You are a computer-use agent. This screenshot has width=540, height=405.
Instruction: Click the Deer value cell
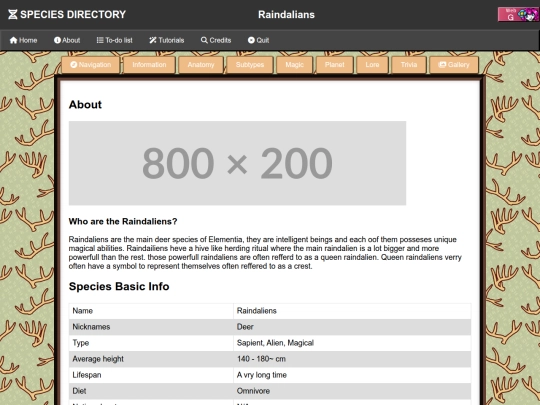tap(352, 327)
